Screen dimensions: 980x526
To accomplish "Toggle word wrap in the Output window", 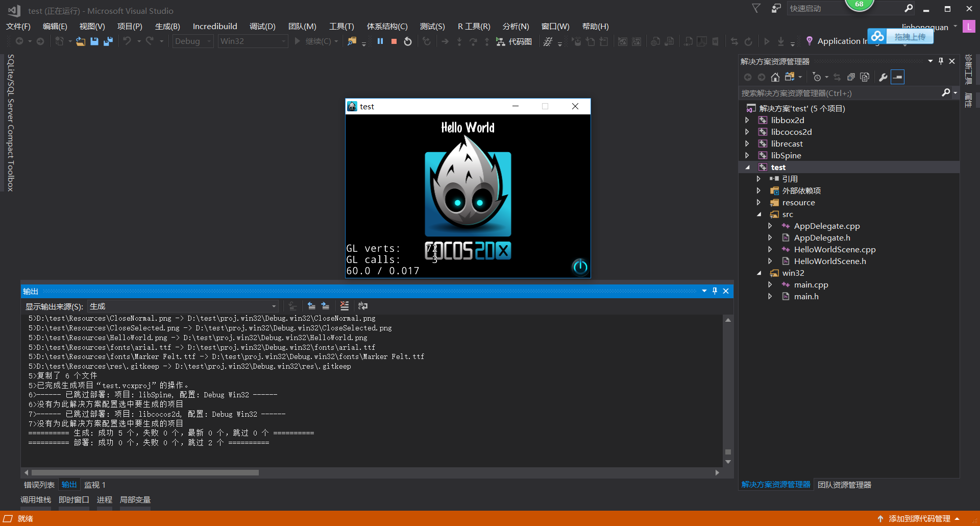I will click(x=363, y=306).
